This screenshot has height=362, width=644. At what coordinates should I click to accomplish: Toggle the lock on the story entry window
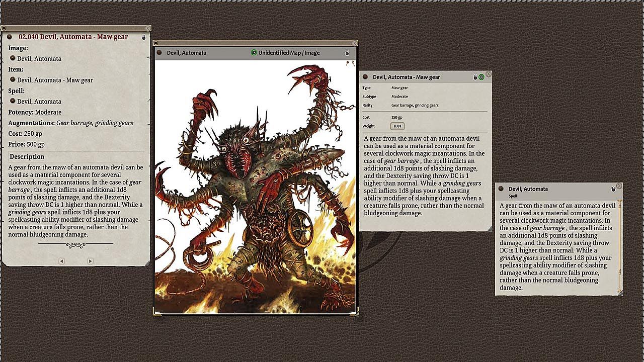point(144,37)
